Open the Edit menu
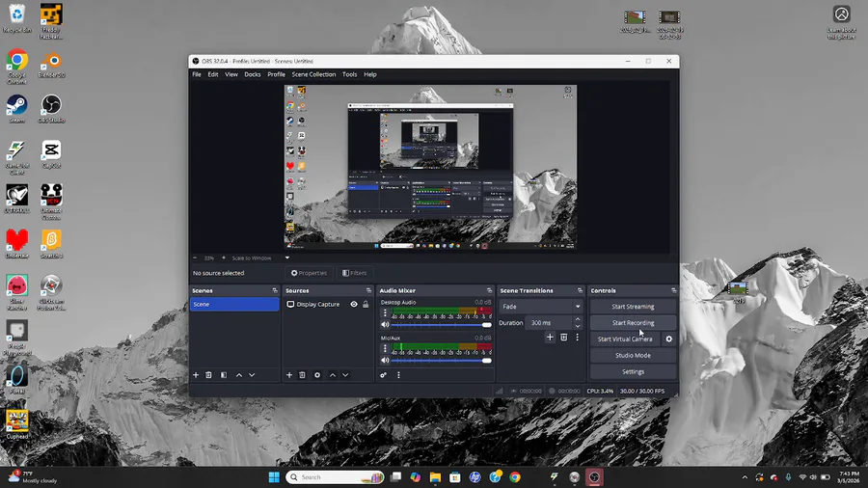868x488 pixels. coord(212,74)
